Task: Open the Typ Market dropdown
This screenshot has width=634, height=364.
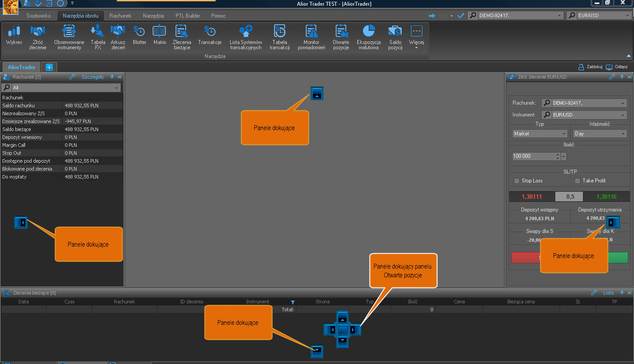Action: pyautogui.click(x=540, y=134)
